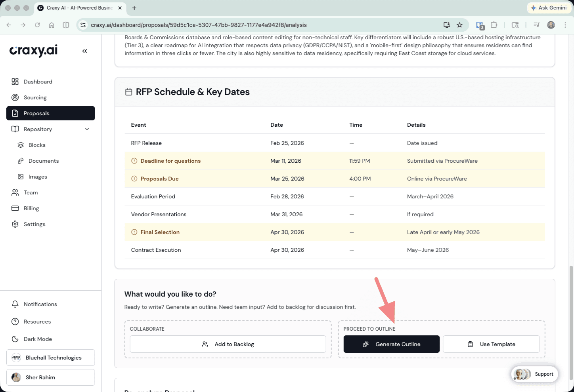The width and height of the screenshot is (574, 392).
Task: Bookmark this page with the star icon
Action: (x=459, y=25)
